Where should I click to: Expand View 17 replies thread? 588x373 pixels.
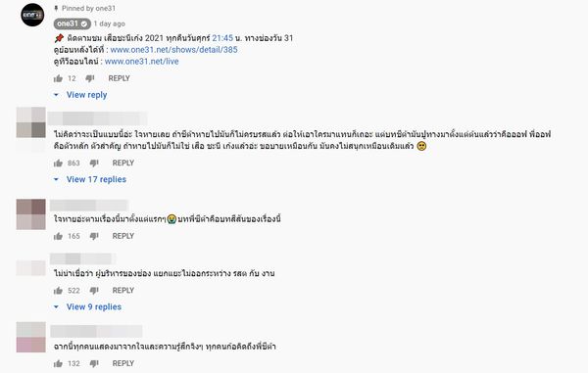[90, 179]
